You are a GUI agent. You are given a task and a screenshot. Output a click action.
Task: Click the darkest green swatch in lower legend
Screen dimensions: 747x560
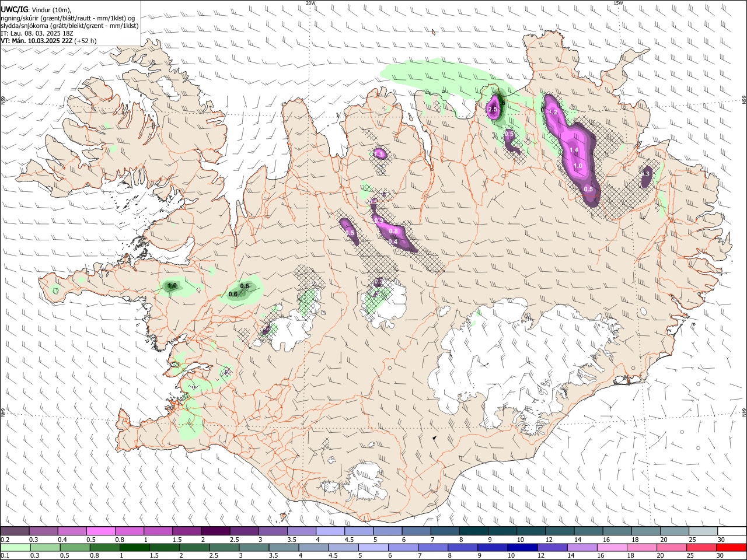pyautogui.click(x=134, y=548)
